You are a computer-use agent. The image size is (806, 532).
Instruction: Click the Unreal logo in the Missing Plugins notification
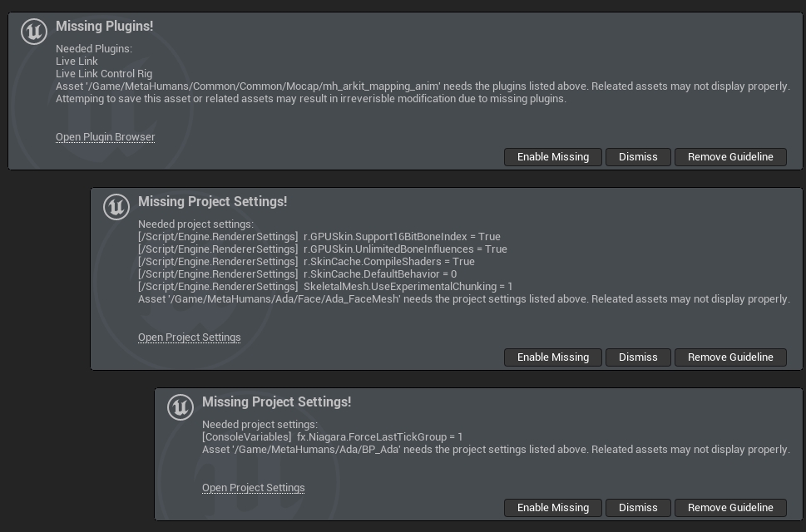(34, 32)
